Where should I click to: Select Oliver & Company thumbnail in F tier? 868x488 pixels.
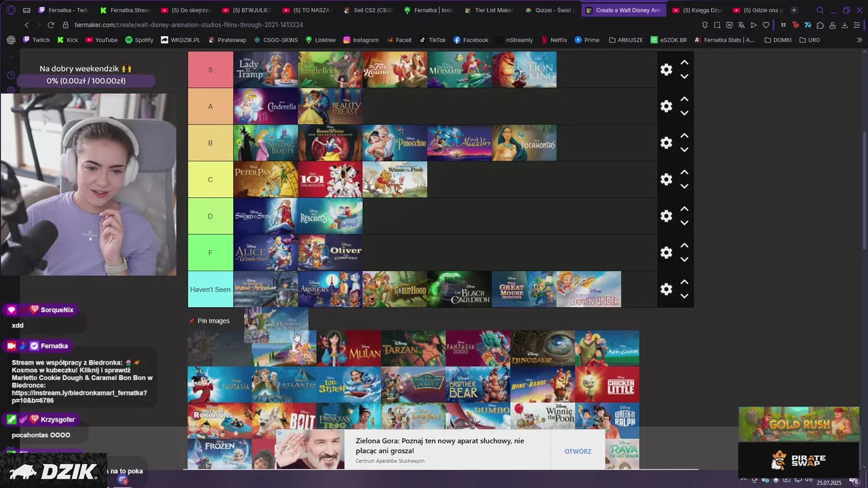point(330,253)
